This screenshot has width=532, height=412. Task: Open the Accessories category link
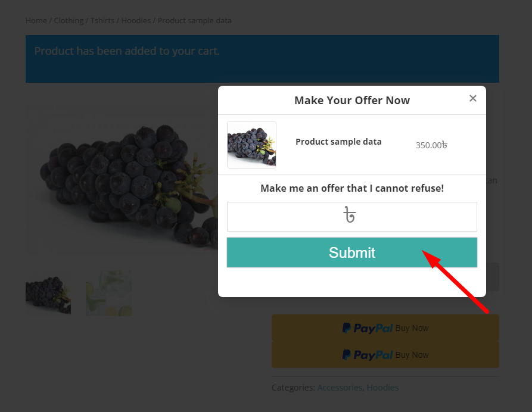pos(340,387)
